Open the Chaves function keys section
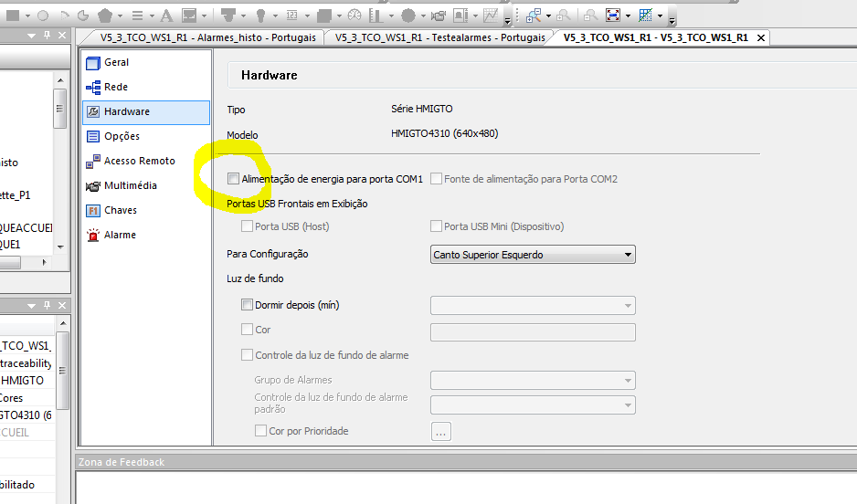857x504 pixels. tap(120, 210)
